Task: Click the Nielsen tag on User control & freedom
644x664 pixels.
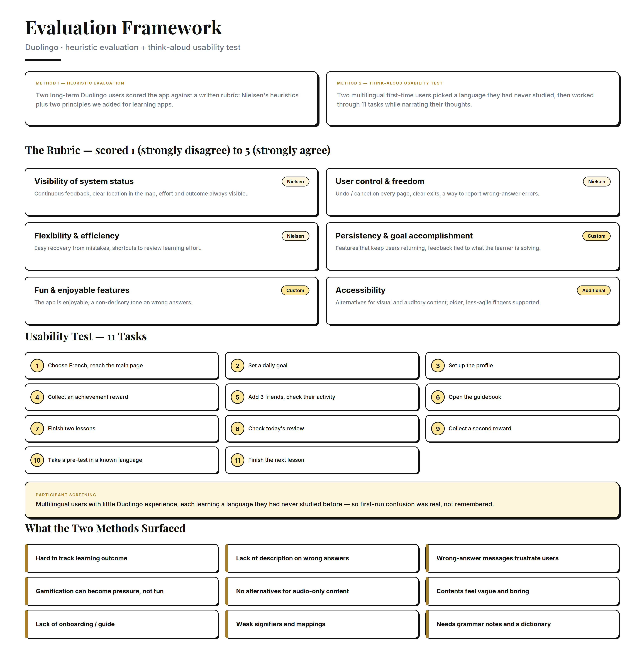Action: pyautogui.click(x=597, y=182)
